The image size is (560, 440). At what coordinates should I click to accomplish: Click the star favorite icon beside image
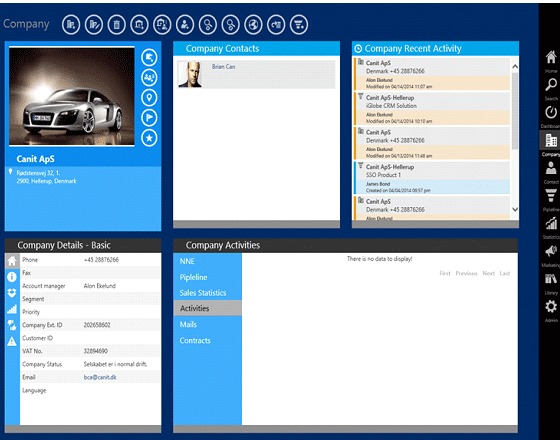pyautogui.click(x=149, y=138)
